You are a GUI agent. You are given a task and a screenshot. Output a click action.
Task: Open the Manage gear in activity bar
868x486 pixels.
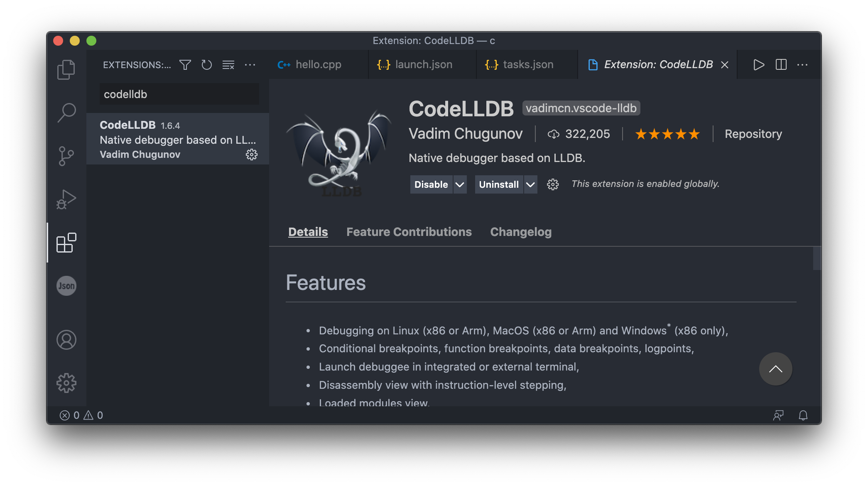pos(66,383)
